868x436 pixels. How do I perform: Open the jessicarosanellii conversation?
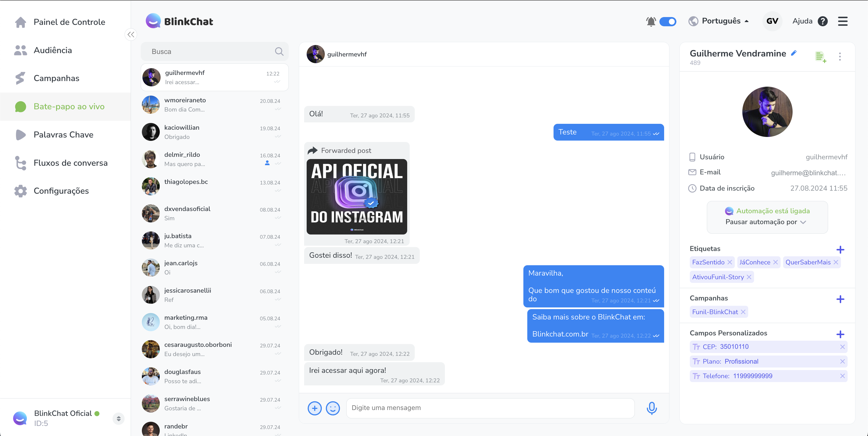(214, 295)
